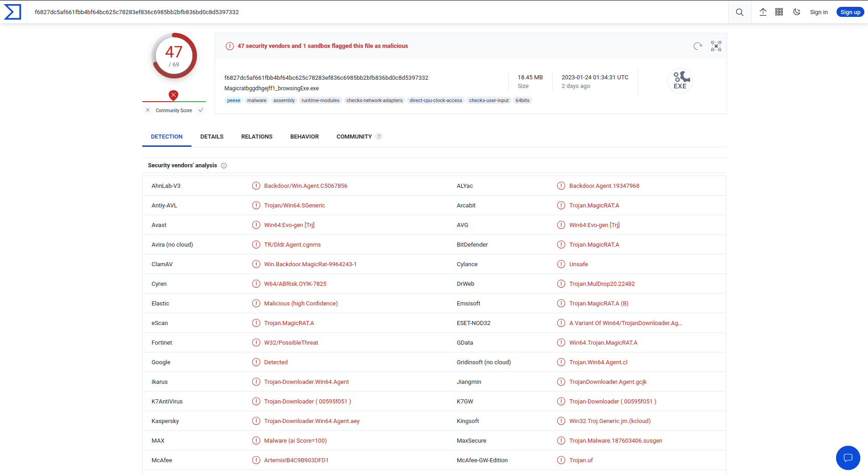Click the upload file arrow icon
868x475 pixels.
click(x=763, y=12)
